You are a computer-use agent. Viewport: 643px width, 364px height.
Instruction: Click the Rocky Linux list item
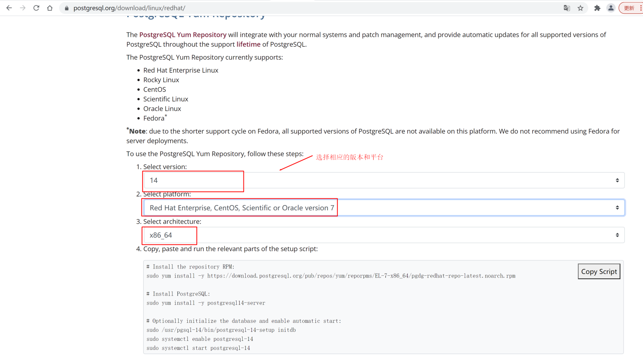coord(161,80)
